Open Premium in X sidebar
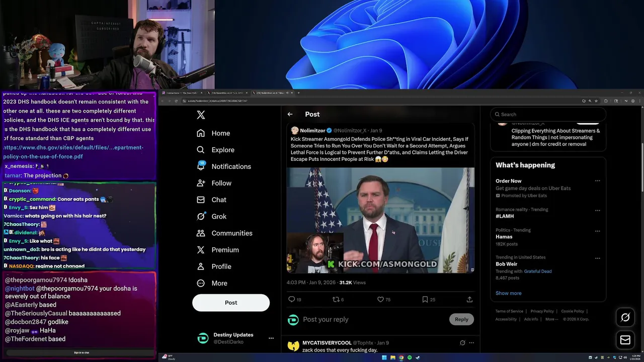 pyautogui.click(x=218, y=250)
